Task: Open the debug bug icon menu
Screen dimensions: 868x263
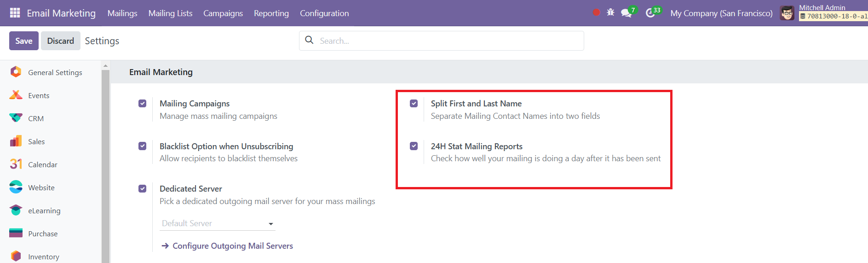Action: (610, 12)
